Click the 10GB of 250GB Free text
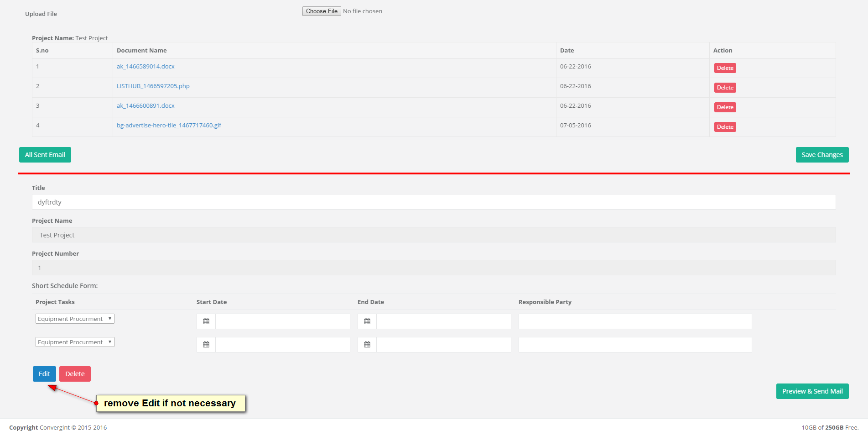Screen dimensions: 868x436 coord(830,427)
